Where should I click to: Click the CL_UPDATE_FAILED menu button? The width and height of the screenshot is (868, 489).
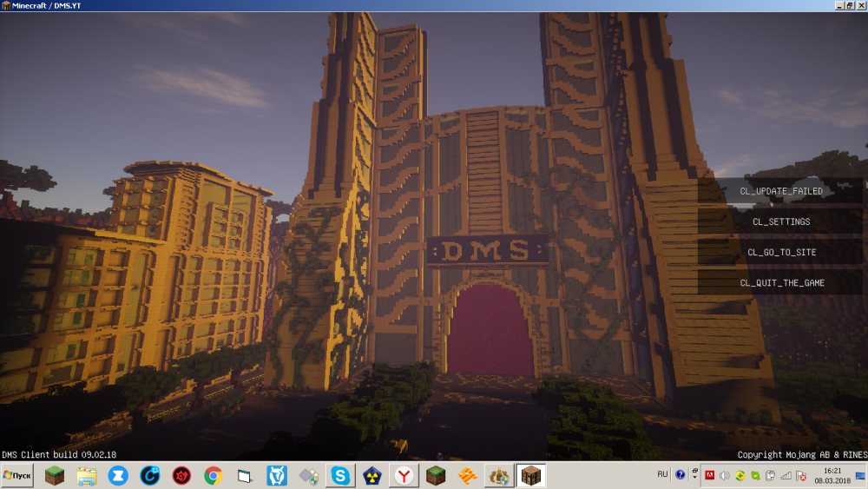tap(780, 191)
